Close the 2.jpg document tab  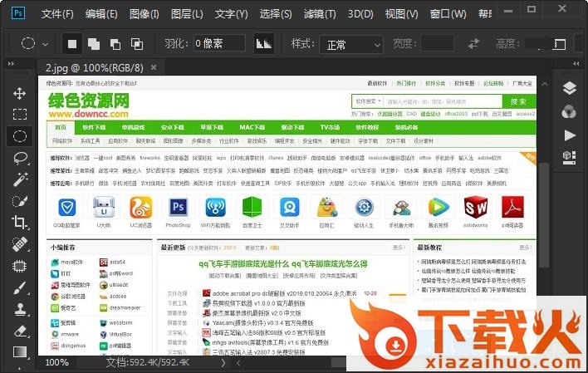click(x=154, y=67)
